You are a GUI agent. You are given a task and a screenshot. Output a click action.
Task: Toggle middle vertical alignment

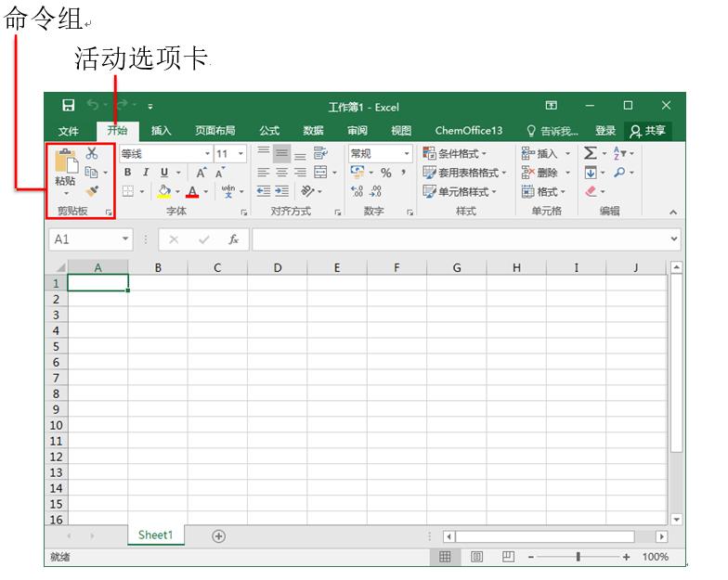tap(282, 153)
